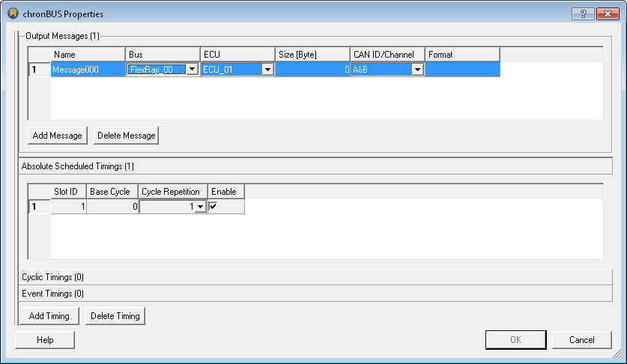Image resolution: width=627 pixels, height=364 pixels.
Task: Open the CAN ID/Channel dropdown showing A&B
Action: click(x=417, y=69)
